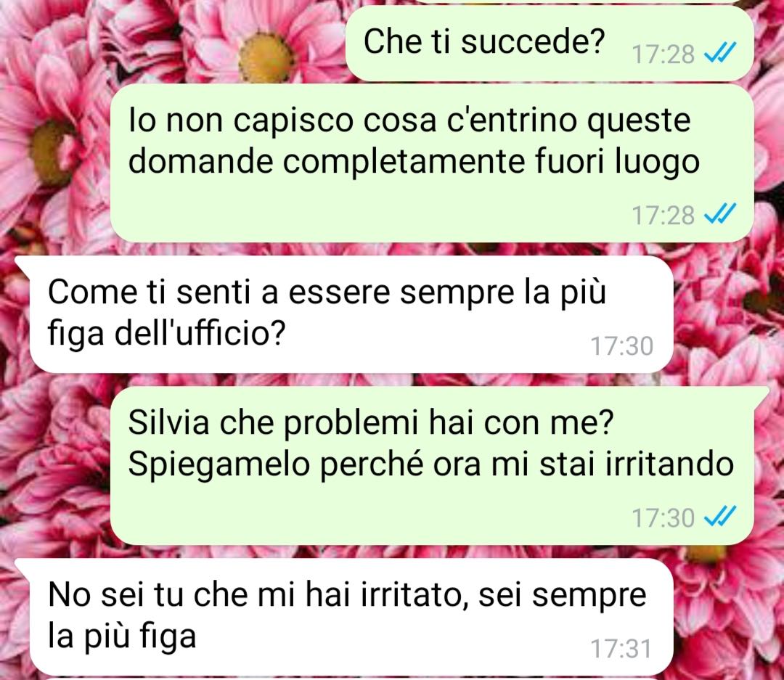This screenshot has width=784, height=680.
Task: Click the text 'figa dell'ufficio?' in the received bubble
Action: tap(166, 333)
